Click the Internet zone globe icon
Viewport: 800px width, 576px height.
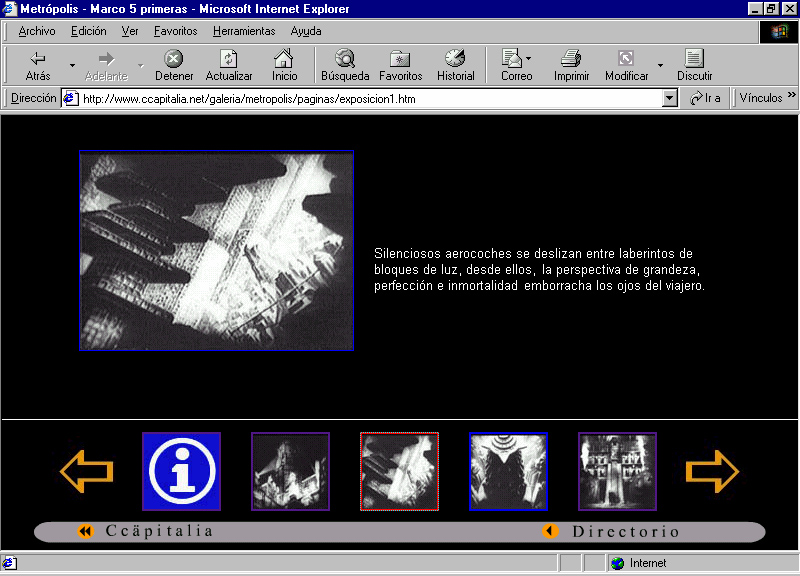618,563
